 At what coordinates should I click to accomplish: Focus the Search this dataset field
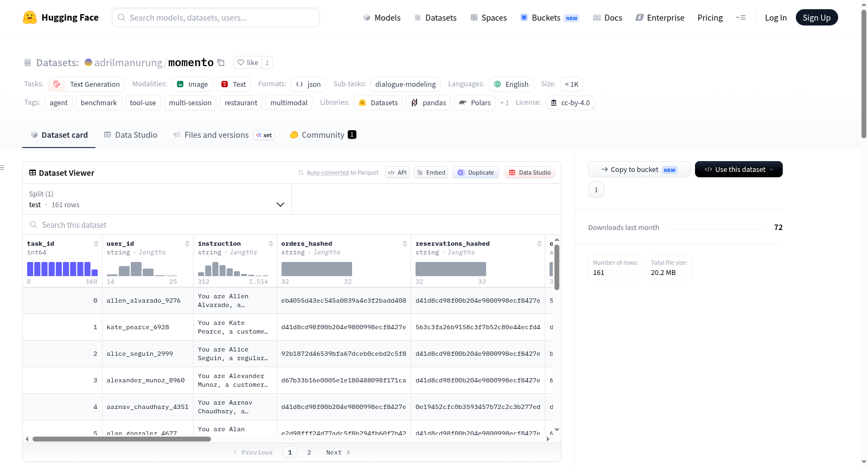pyautogui.click(x=292, y=225)
